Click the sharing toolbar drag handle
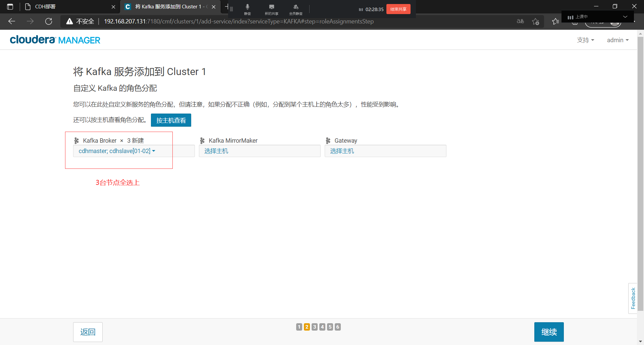 click(231, 9)
